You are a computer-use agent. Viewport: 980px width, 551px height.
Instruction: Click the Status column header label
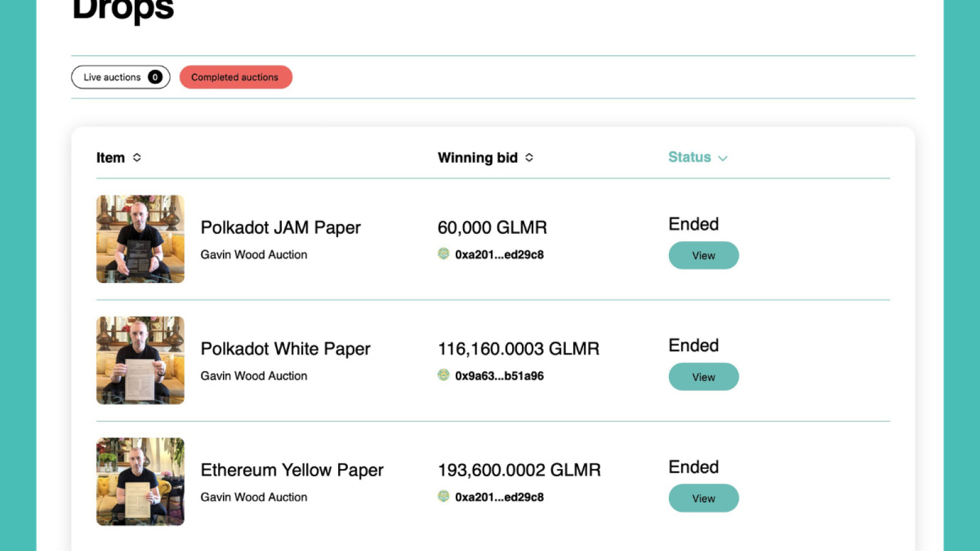point(690,157)
